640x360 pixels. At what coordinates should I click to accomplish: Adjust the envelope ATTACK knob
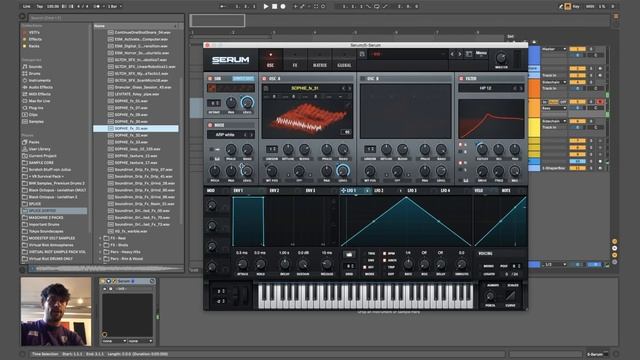click(242, 264)
